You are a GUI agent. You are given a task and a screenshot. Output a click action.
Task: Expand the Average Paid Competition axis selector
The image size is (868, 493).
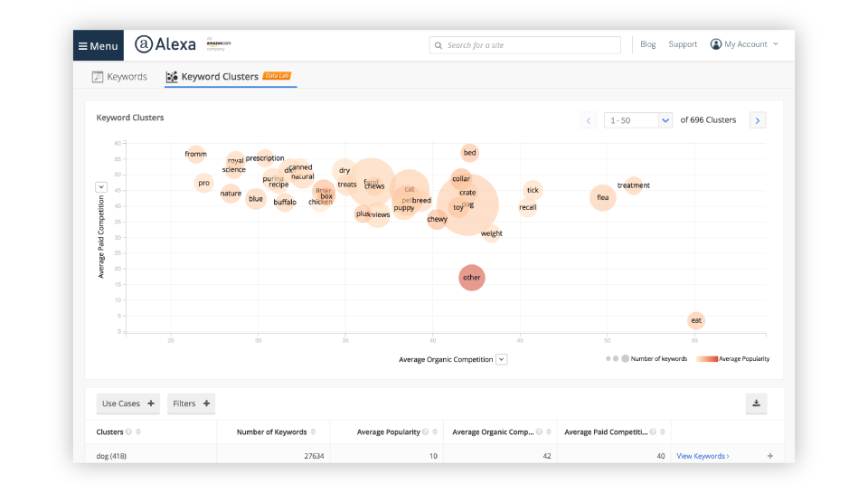point(101,187)
